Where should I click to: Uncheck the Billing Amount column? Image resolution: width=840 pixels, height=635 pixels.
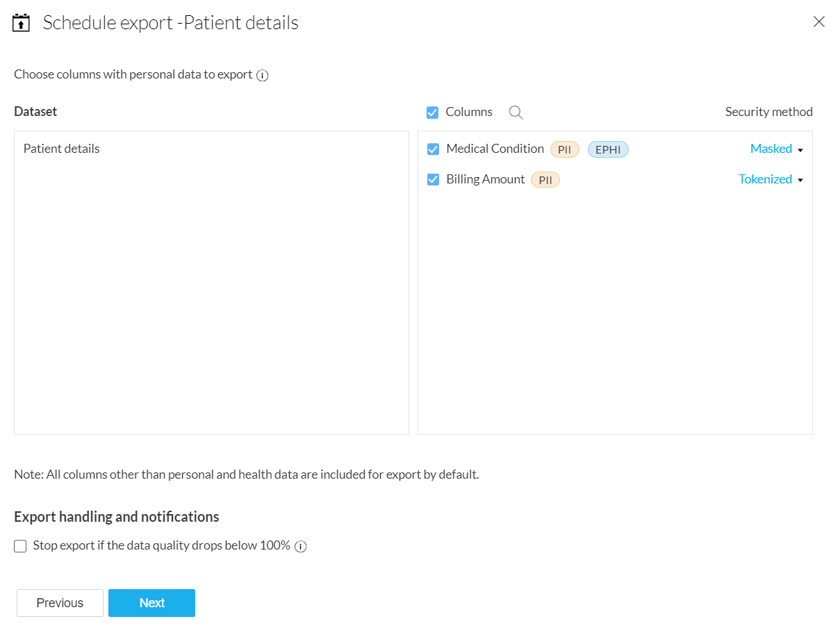[433, 180]
